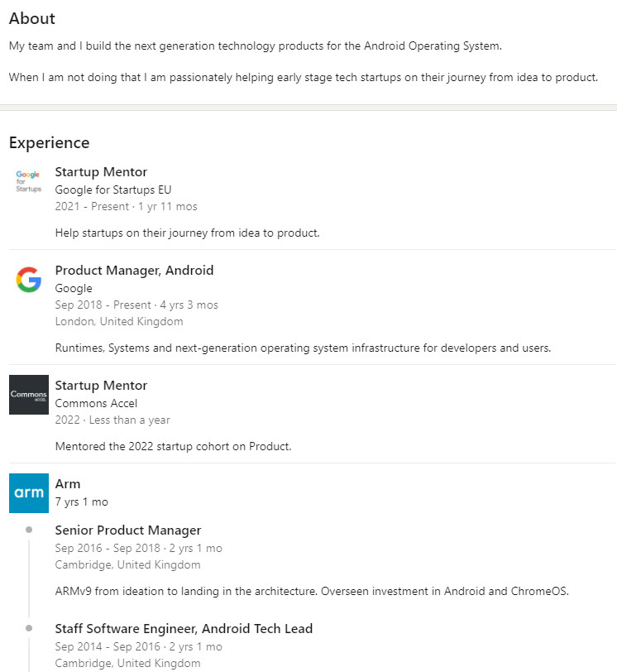The width and height of the screenshot is (617, 672).
Task: Click the Google for Startups EU company name
Action: click(x=113, y=190)
